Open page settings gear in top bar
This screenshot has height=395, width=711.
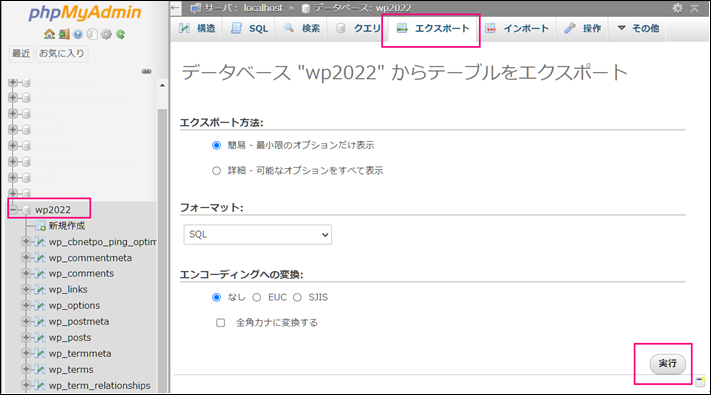pyautogui.click(x=677, y=8)
